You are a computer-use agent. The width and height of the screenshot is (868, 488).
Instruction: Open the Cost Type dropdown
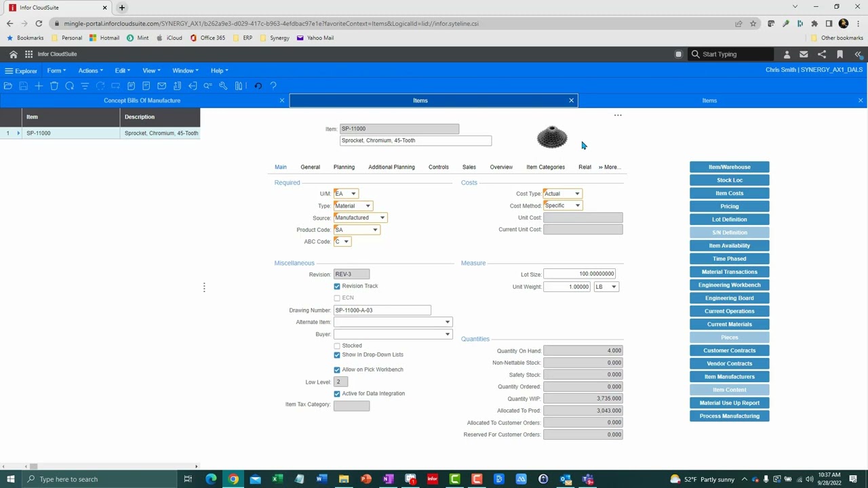[577, 194]
